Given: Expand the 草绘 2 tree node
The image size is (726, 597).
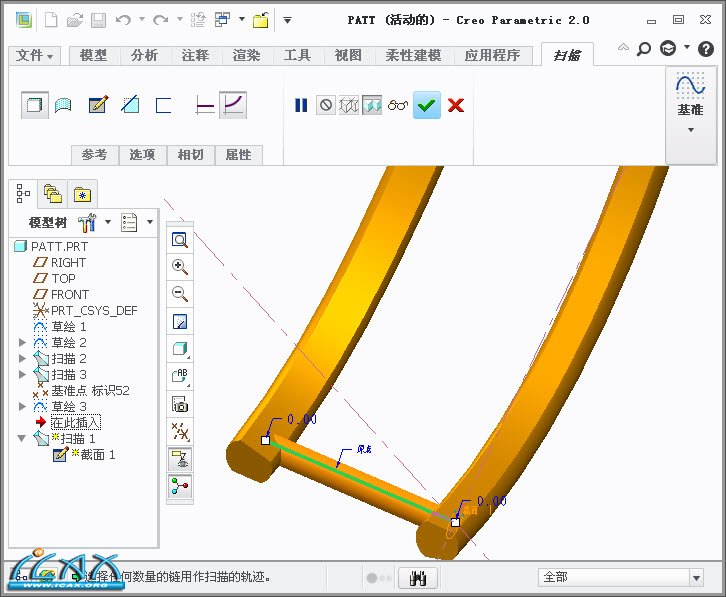Looking at the screenshot, I should [x=22, y=343].
